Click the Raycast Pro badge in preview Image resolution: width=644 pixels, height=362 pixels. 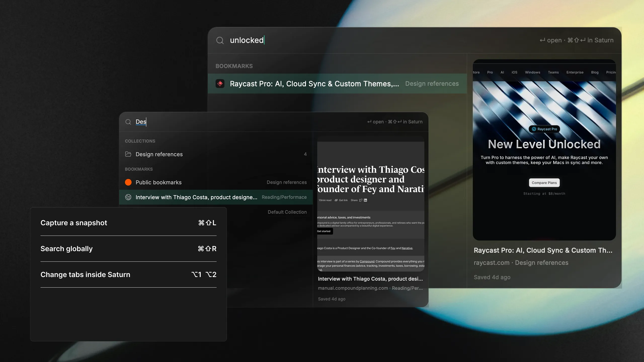pos(544,129)
